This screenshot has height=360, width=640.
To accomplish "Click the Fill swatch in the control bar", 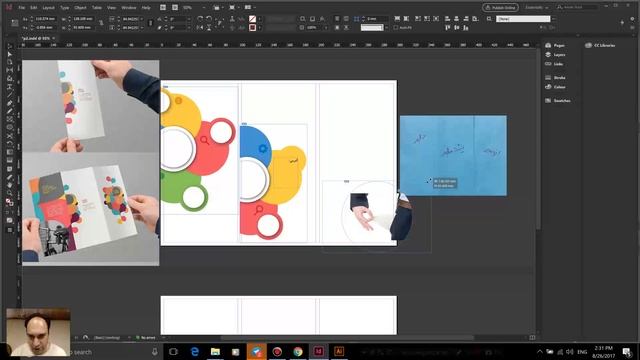I will pyautogui.click(x=253, y=19).
